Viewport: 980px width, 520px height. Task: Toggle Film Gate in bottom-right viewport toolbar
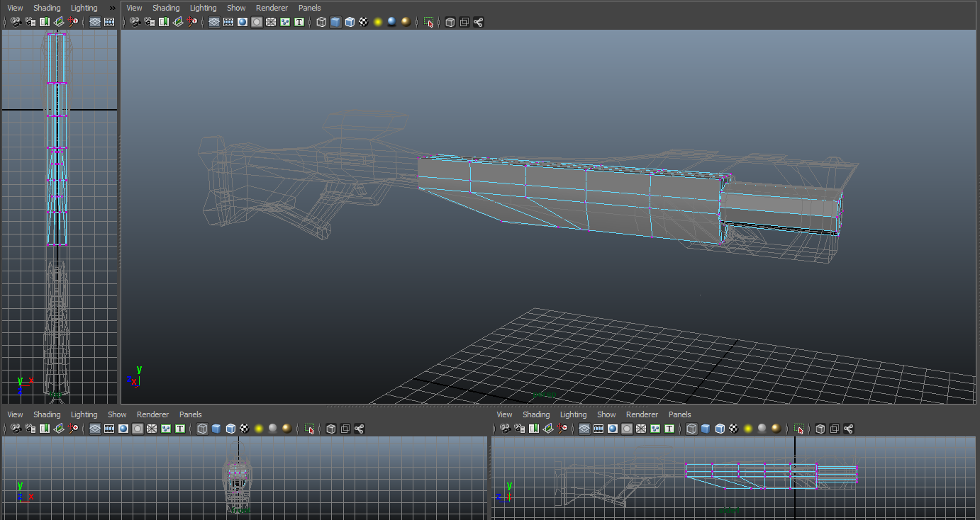598,429
